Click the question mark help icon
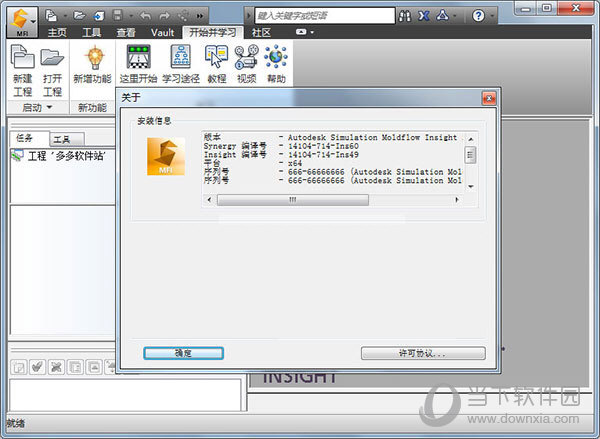This screenshot has width=600, height=439. [x=478, y=16]
